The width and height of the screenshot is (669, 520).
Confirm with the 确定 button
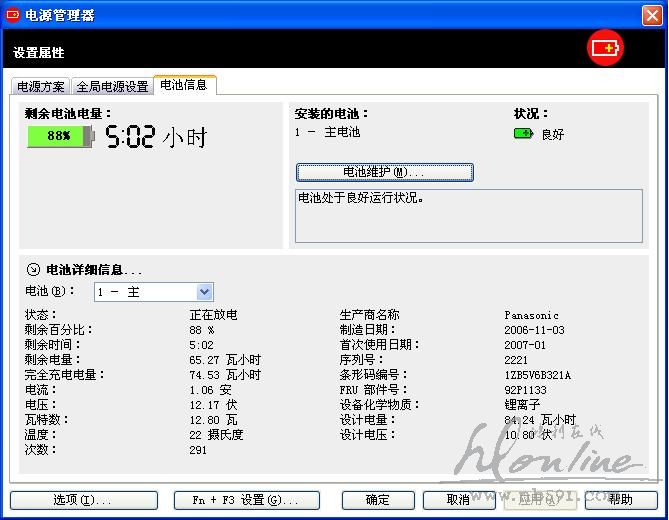click(378, 500)
